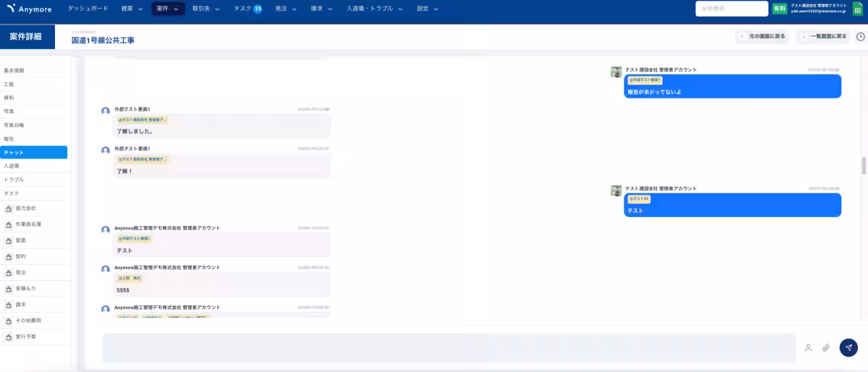
Task: Click the lock icon beside 協力会社
Action: [x=9, y=208]
